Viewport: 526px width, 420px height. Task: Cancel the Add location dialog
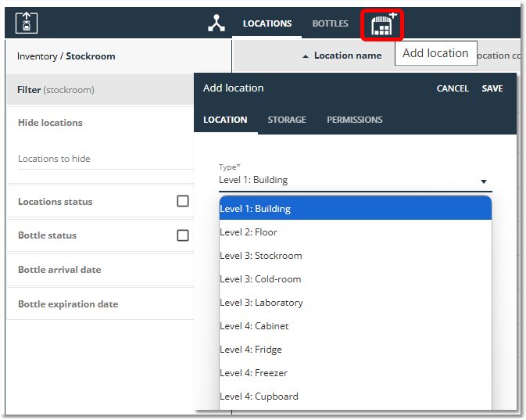(453, 88)
